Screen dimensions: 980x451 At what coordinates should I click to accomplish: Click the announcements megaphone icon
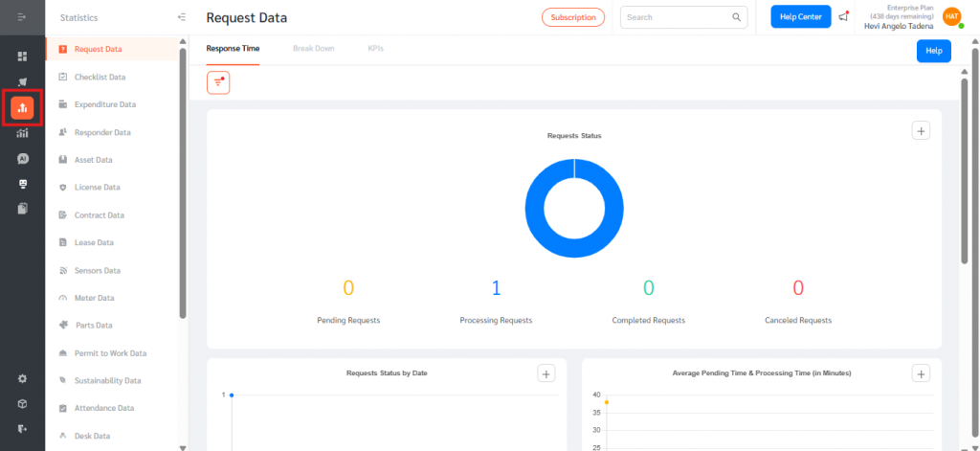(843, 17)
